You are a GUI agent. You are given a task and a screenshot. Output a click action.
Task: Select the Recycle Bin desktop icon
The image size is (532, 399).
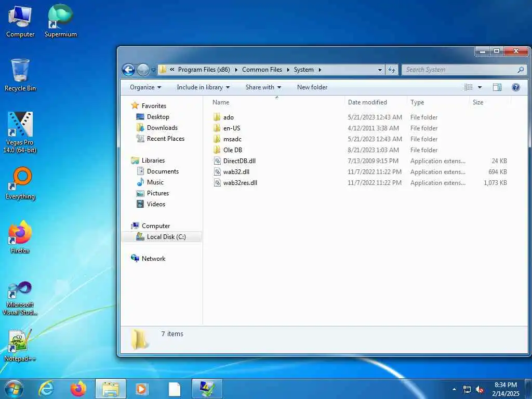20,75
